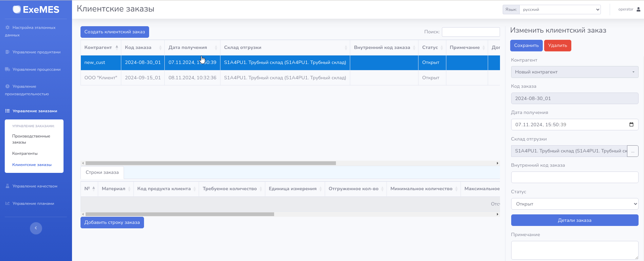The image size is (644, 261).
Task: Open the calendar picker in Дата получения field
Action: coord(631,125)
